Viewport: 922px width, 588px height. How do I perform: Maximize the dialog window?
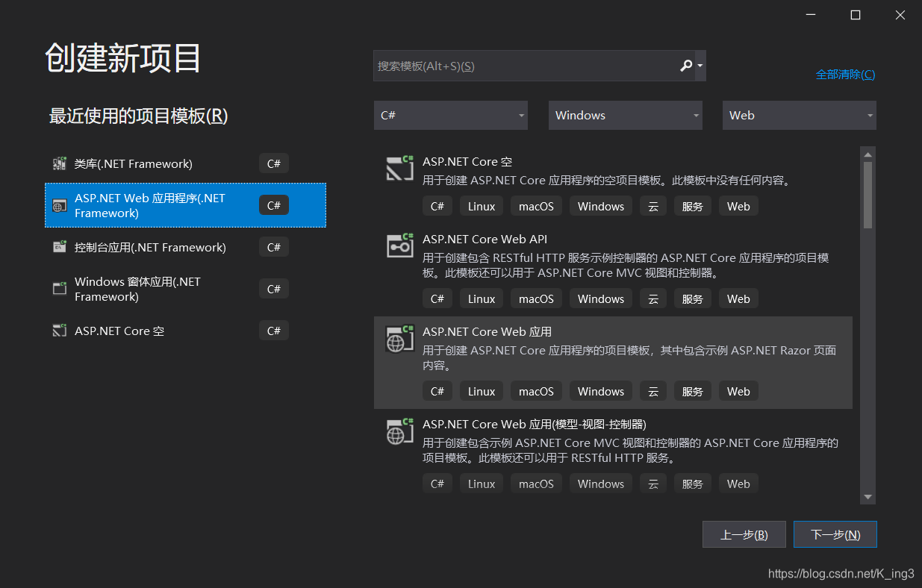[x=856, y=15]
